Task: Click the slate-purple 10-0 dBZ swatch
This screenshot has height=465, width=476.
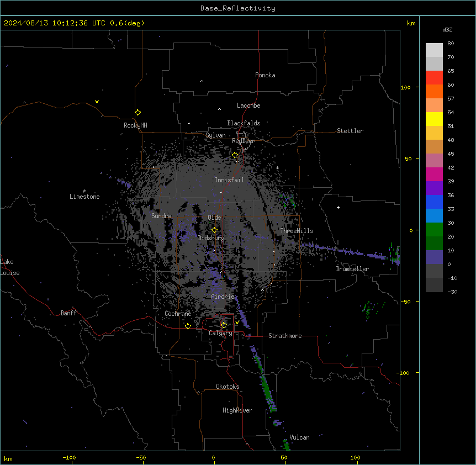Action: click(x=434, y=257)
